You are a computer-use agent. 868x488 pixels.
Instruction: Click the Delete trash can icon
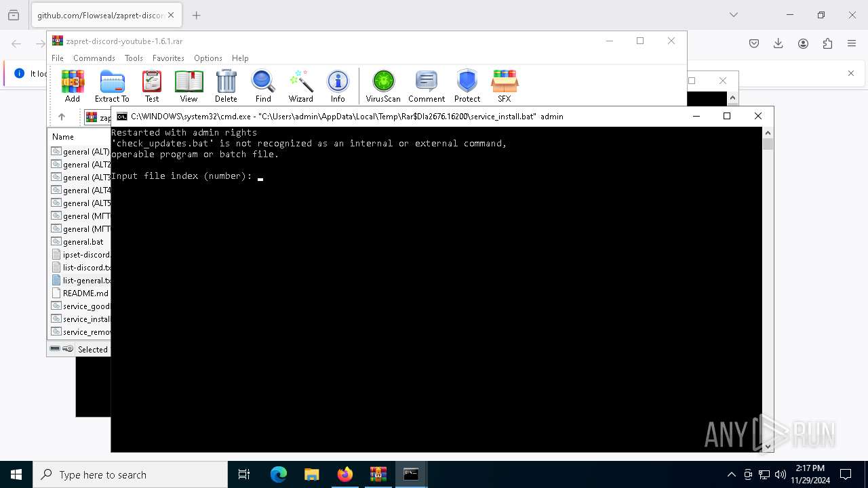[x=226, y=86]
